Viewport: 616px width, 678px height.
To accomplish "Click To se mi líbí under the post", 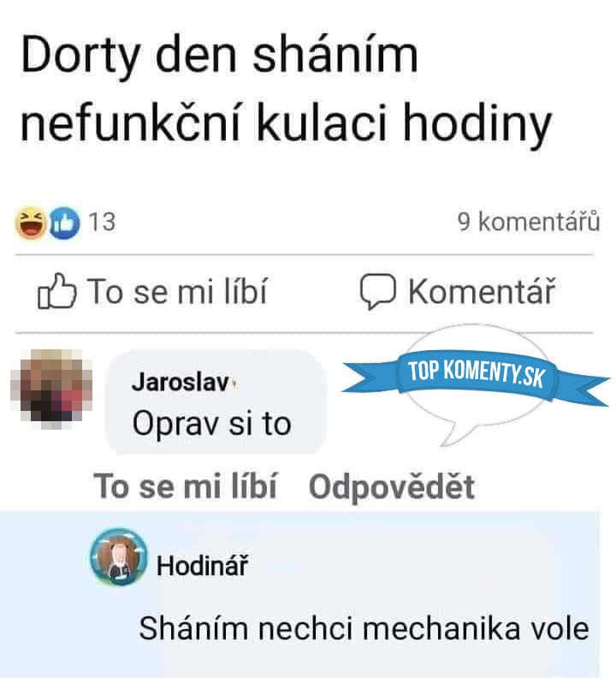I will click(x=178, y=291).
